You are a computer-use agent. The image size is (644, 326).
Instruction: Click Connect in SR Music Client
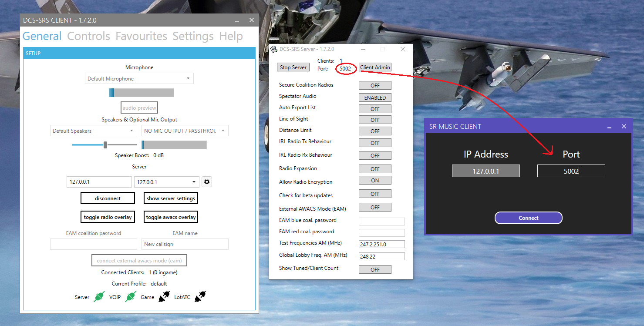529,218
